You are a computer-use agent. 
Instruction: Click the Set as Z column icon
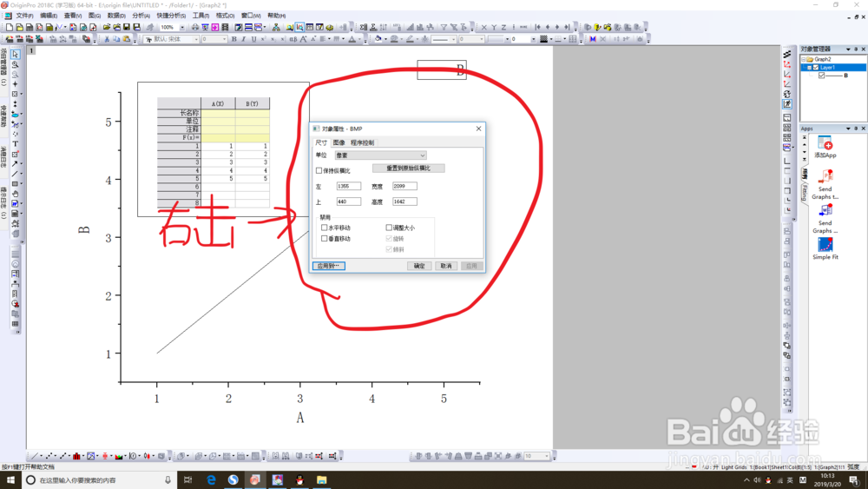pos(503,27)
